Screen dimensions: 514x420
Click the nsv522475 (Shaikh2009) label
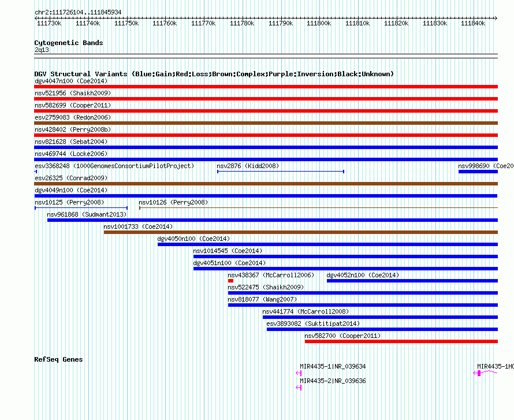tap(266, 287)
